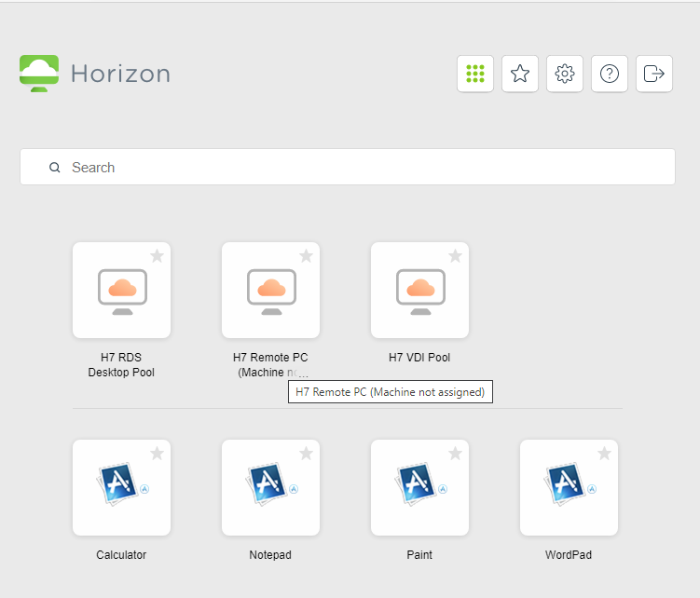The height and width of the screenshot is (598, 700).
Task: Click the grid view icon in toolbar
Action: 475,74
